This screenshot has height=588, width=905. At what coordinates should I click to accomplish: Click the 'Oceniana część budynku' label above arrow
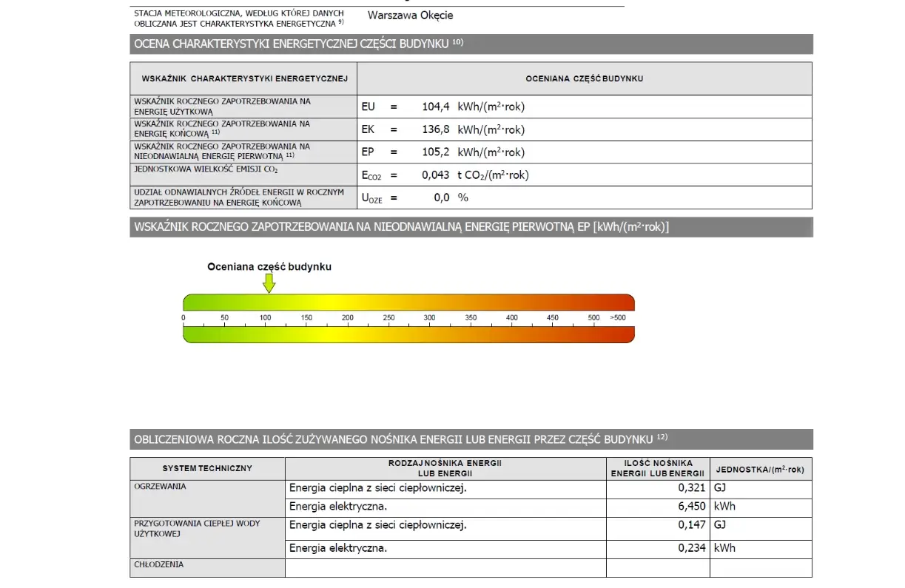pos(269,266)
